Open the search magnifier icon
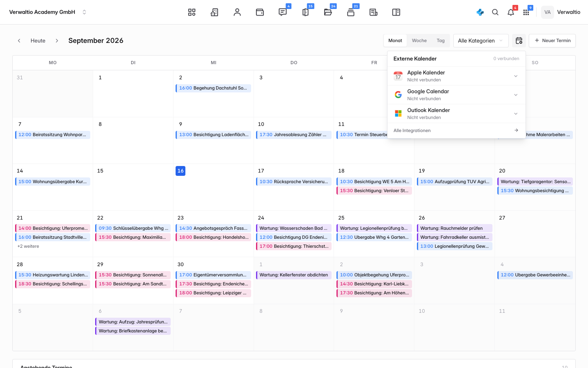This screenshot has width=588, height=368. click(495, 12)
